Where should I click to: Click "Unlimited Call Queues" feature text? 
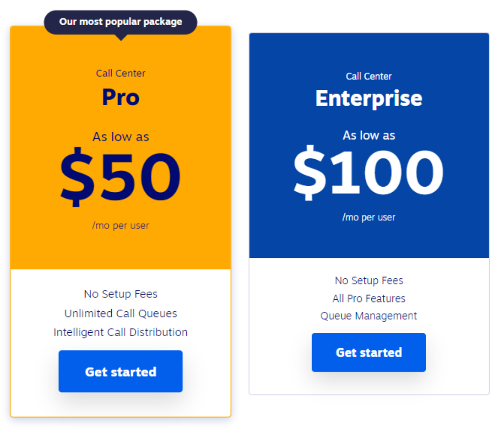coord(121,313)
